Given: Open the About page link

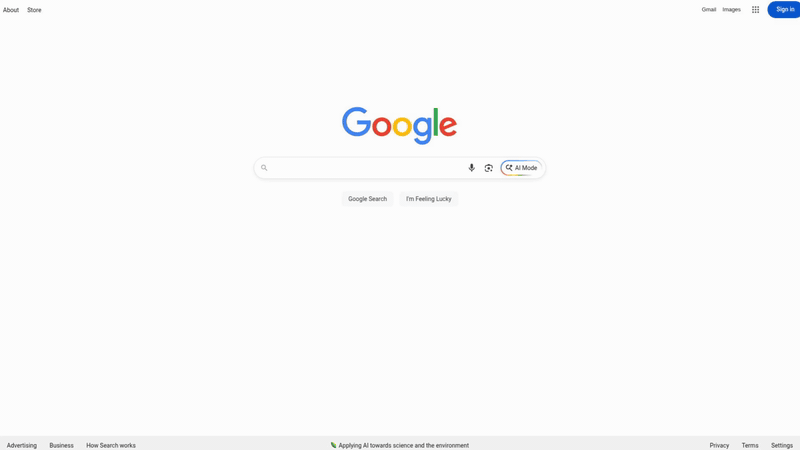Looking at the screenshot, I should click(11, 10).
